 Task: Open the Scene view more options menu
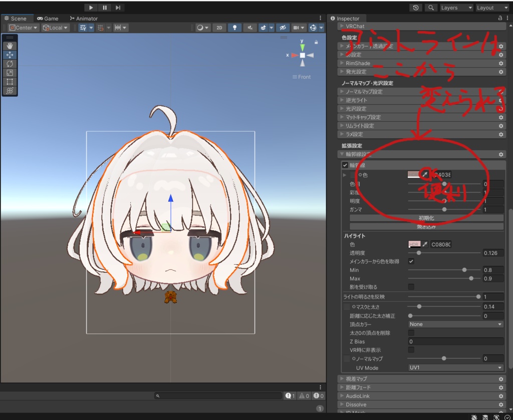[x=320, y=19]
